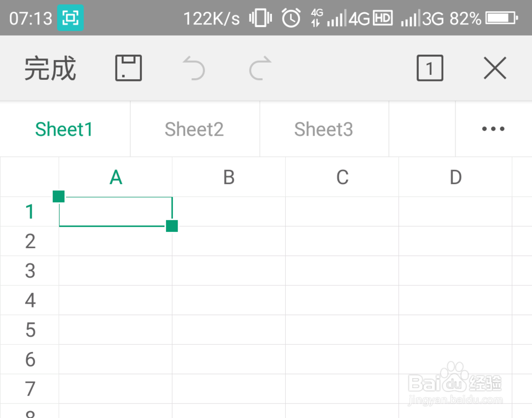Click the redo arrow icon

(260, 69)
